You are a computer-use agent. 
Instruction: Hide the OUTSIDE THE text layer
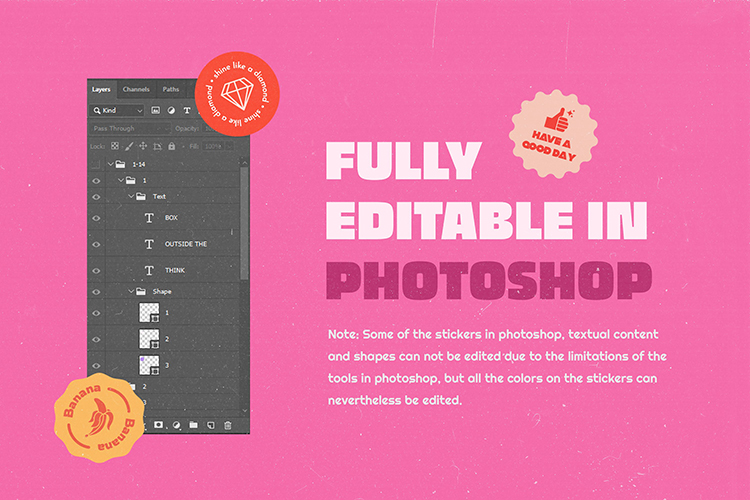pos(96,244)
